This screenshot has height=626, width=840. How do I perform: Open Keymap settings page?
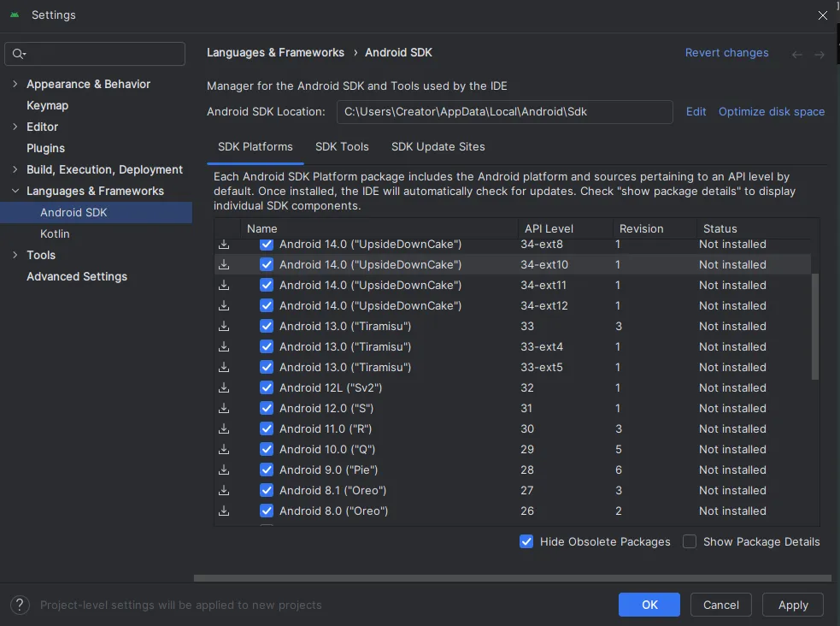coord(47,105)
